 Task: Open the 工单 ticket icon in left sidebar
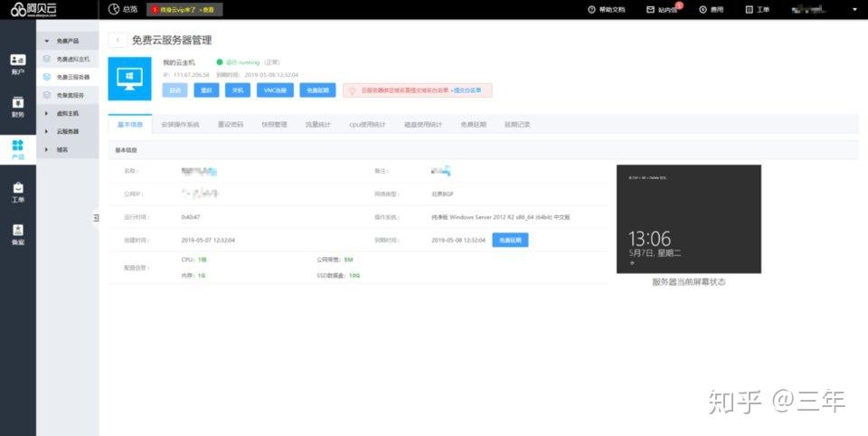17,193
